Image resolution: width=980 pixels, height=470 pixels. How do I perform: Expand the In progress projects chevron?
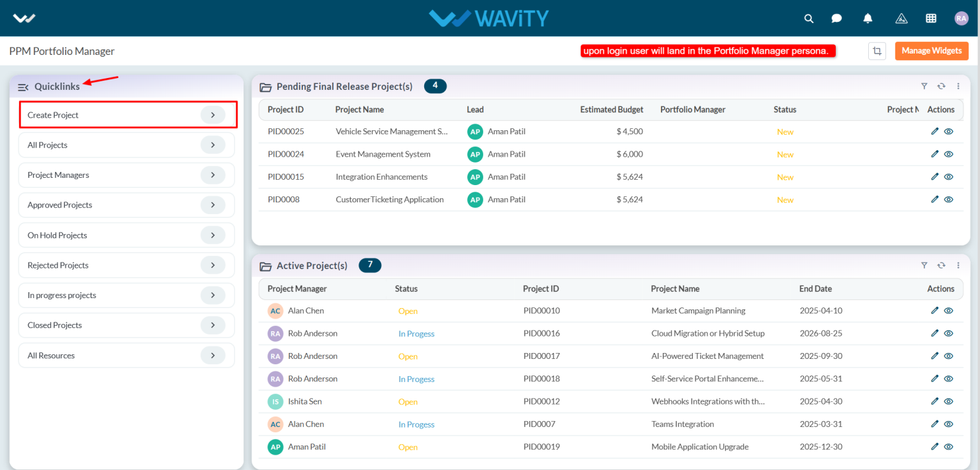click(212, 295)
